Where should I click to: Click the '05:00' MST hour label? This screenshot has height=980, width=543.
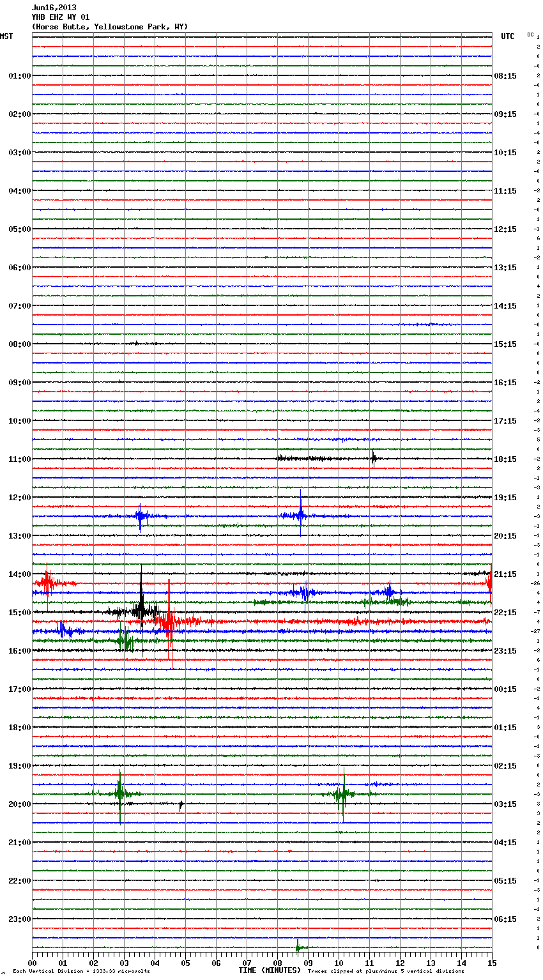(19, 229)
